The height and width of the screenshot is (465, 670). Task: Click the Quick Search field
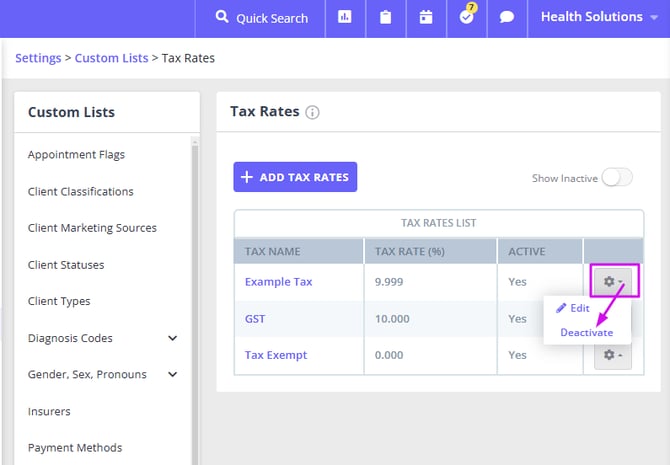pos(263,17)
